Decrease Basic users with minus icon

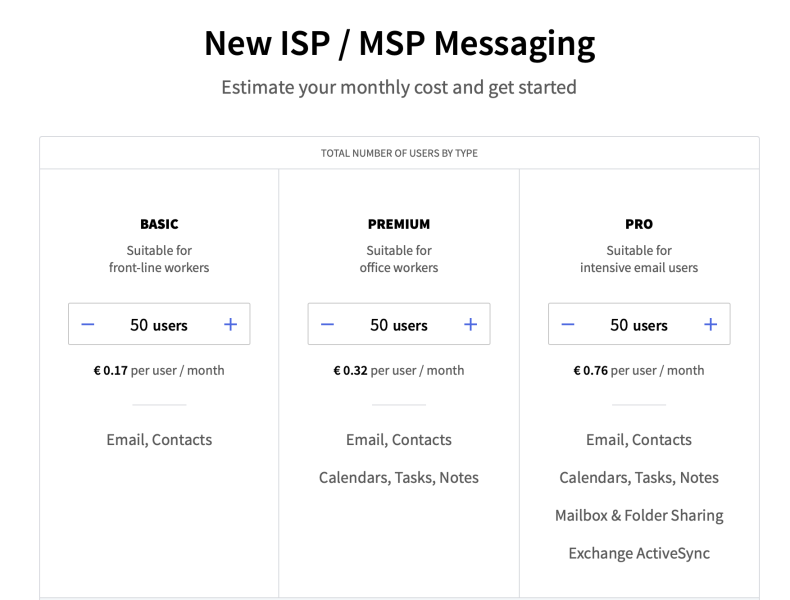click(88, 324)
